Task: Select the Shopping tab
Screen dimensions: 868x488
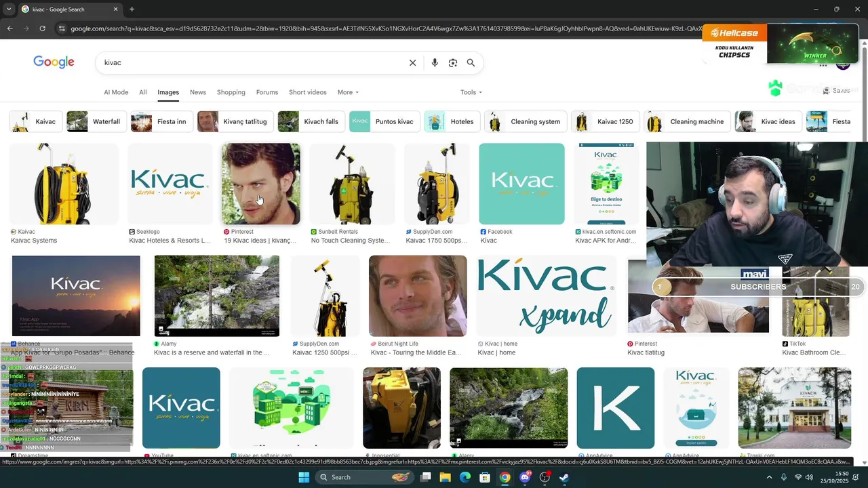Action: [231, 92]
